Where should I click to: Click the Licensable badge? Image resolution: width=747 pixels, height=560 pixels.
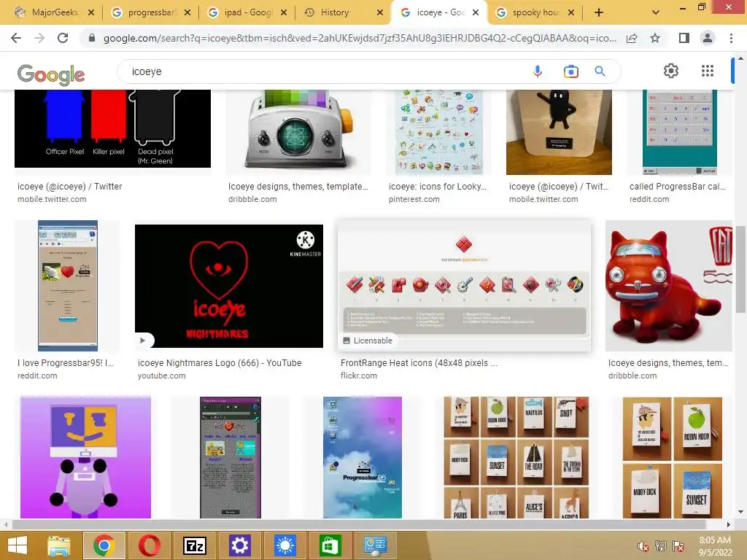[368, 341]
